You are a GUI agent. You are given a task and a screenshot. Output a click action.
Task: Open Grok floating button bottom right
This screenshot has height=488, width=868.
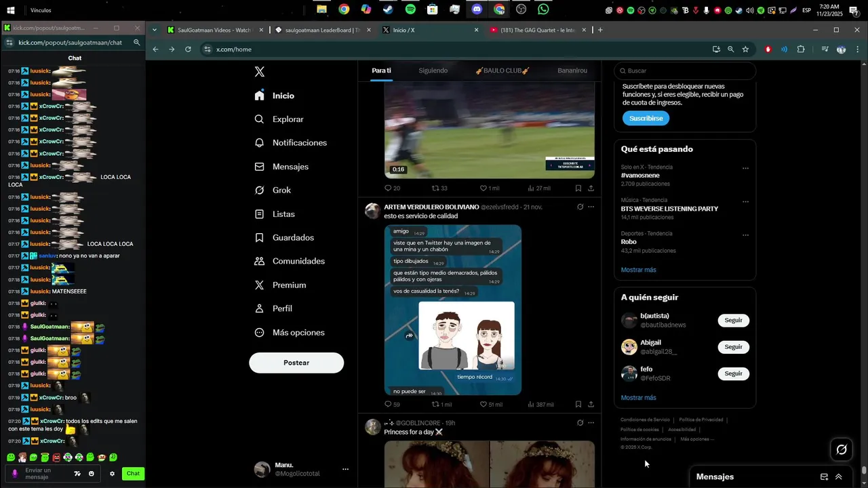[x=842, y=449]
